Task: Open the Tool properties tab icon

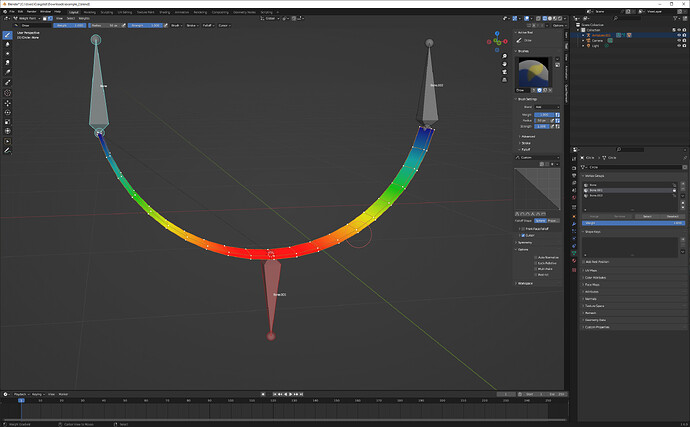Action: point(574,158)
